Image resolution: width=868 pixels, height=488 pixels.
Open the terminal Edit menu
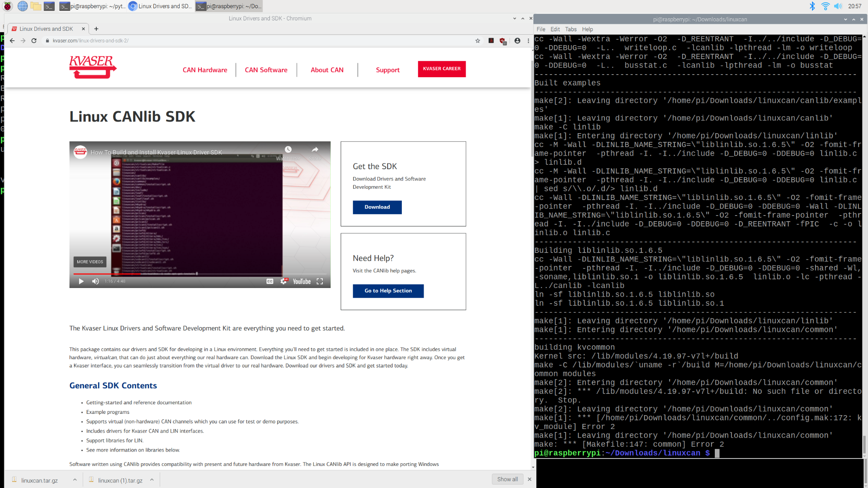click(x=555, y=29)
